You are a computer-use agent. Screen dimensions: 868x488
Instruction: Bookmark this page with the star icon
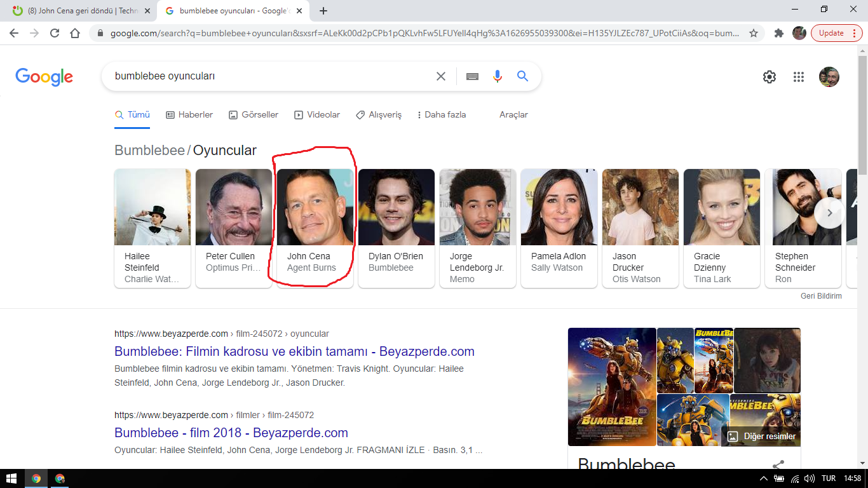[x=754, y=33]
